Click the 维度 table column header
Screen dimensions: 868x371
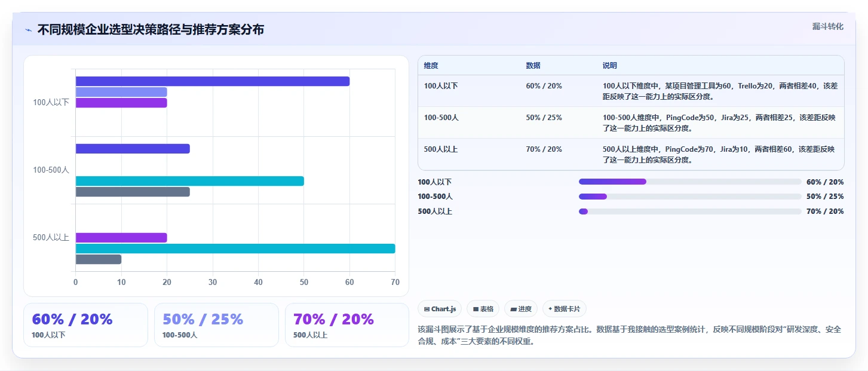coord(431,66)
